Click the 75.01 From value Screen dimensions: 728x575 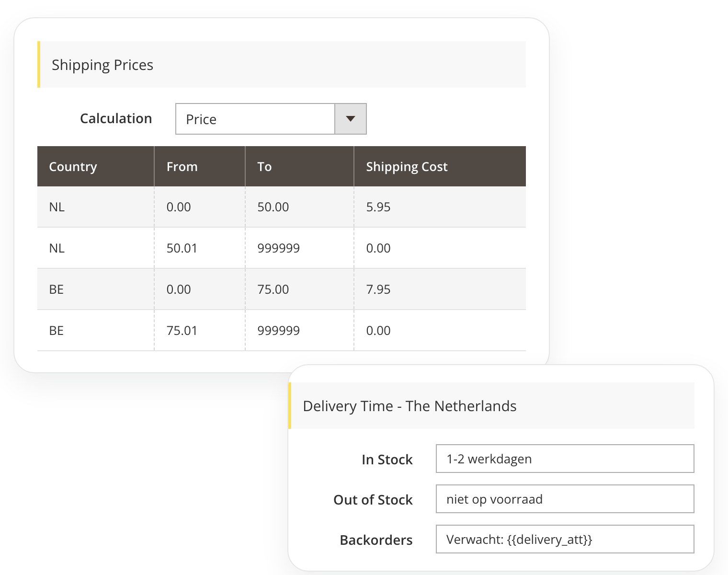182,331
